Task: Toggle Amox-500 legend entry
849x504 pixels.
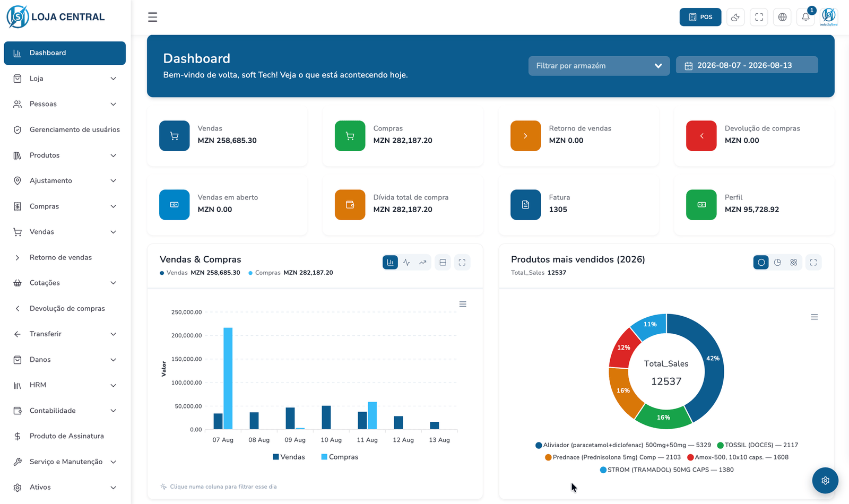Action: [x=738, y=457]
